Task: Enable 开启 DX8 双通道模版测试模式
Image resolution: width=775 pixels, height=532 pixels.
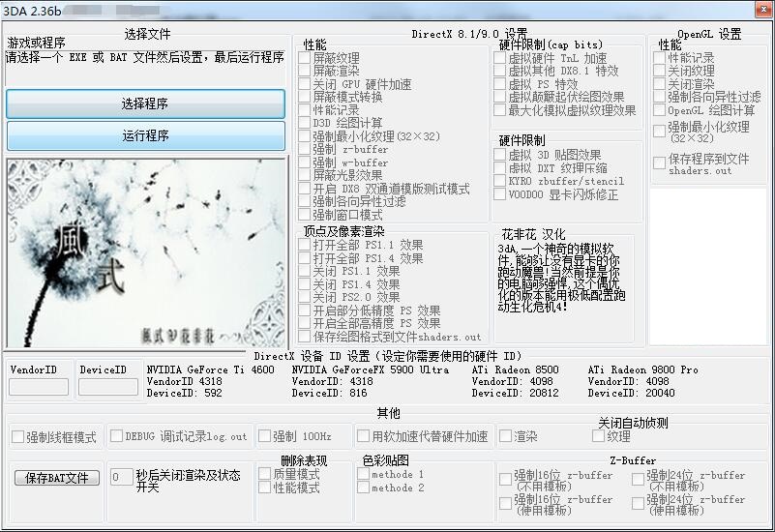Action: coord(305,189)
